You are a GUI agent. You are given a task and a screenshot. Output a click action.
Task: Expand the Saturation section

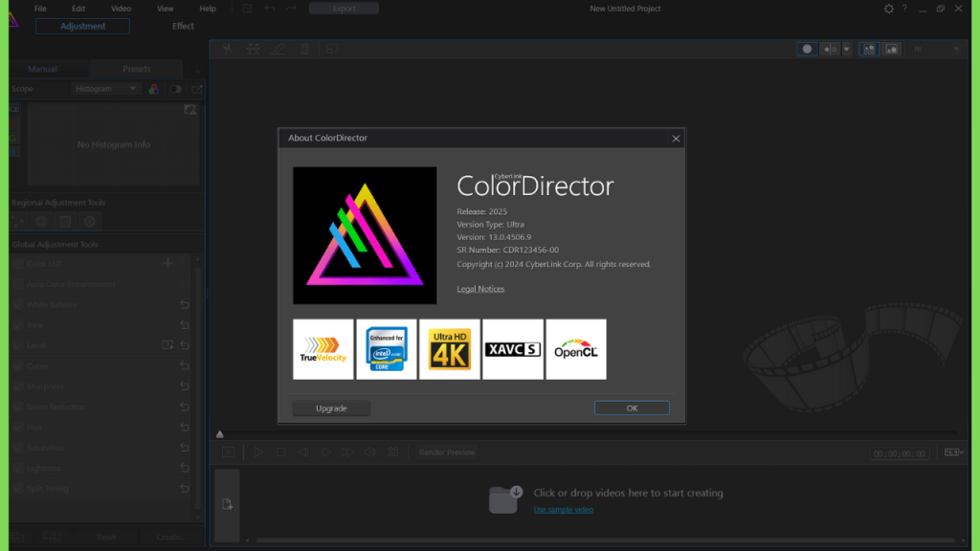(x=45, y=448)
